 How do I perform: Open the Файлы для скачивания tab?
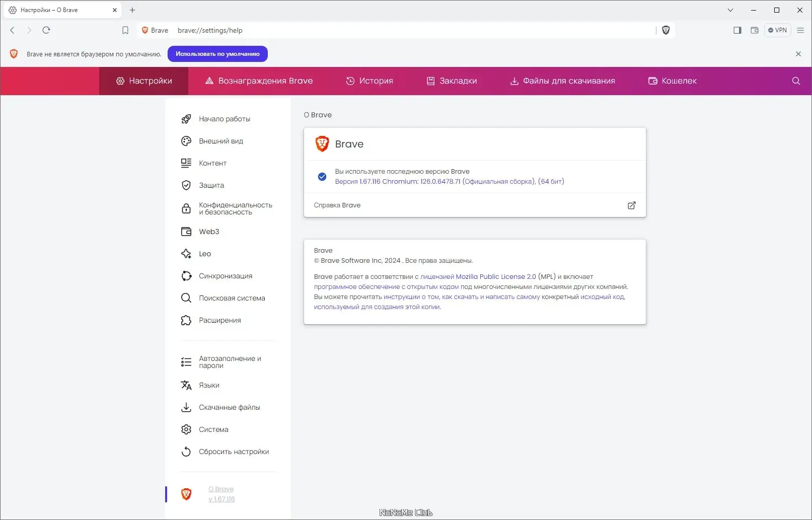click(x=563, y=81)
